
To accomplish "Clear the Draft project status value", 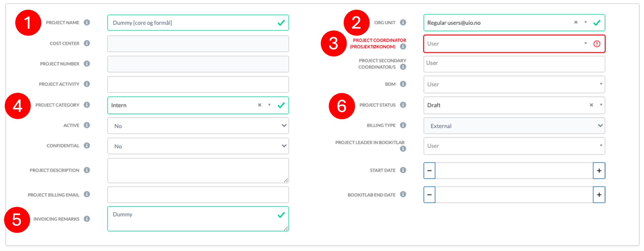I will [591, 105].
